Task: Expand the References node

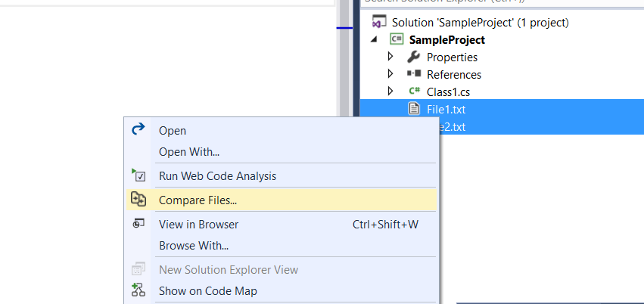Action: coord(390,74)
